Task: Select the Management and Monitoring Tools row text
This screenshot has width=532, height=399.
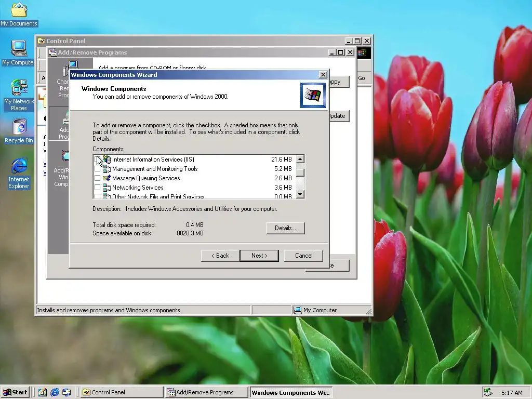Action: [x=155, y=169]
